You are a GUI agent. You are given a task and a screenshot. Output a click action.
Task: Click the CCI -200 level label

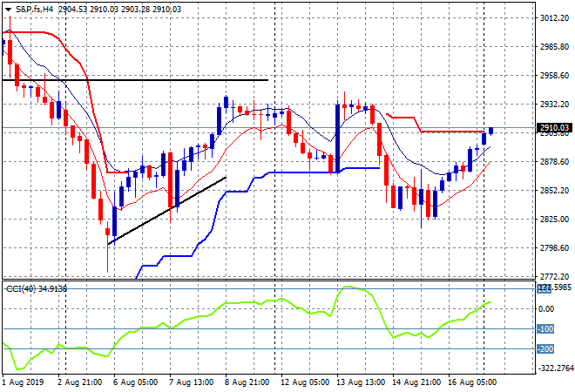coord(545,348)
